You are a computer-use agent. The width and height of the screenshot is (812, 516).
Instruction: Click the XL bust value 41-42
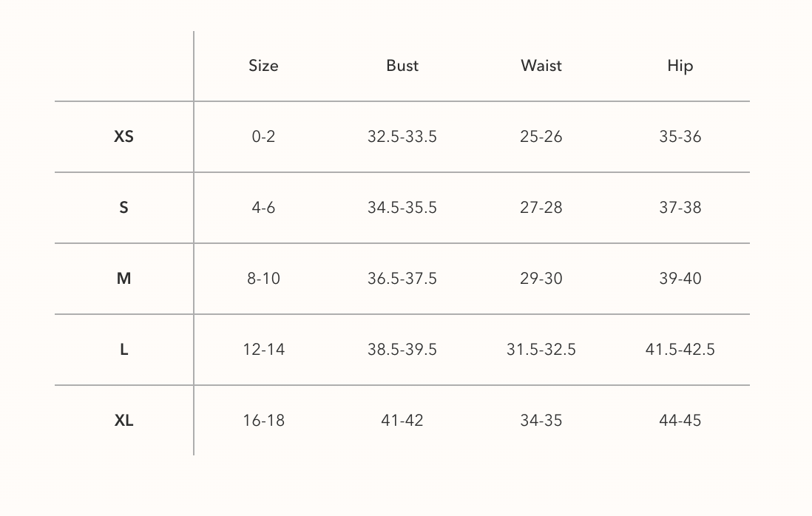point(402,421)
